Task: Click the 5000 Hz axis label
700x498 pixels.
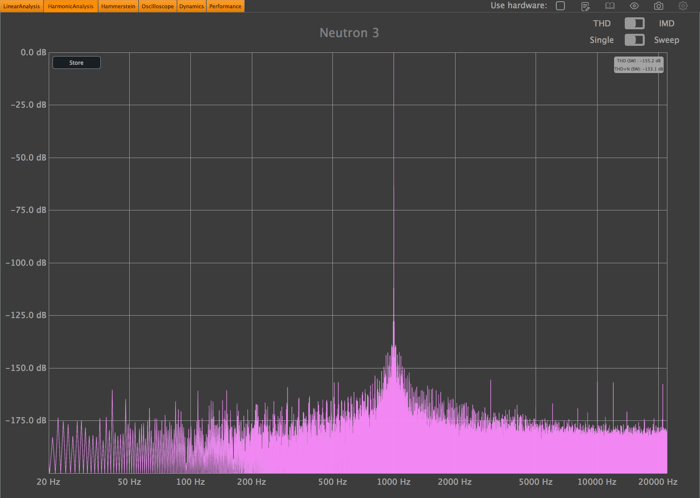Action: (x=536, y=482)
